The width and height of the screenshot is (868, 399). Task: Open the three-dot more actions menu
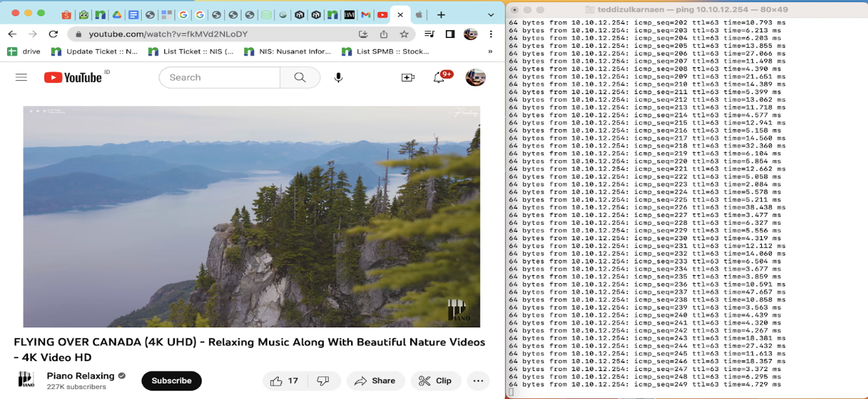478,381
